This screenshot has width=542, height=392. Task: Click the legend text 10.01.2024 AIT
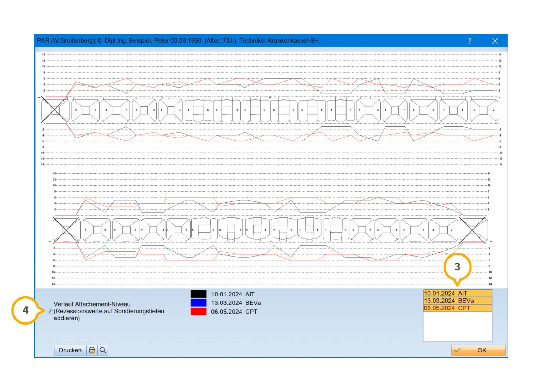coord(233,294)
